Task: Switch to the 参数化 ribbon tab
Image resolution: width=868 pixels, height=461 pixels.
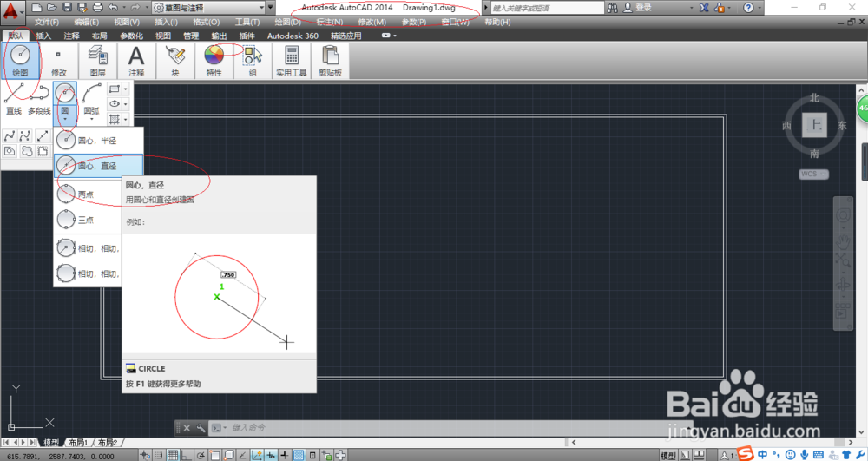Action: (131, 36)
